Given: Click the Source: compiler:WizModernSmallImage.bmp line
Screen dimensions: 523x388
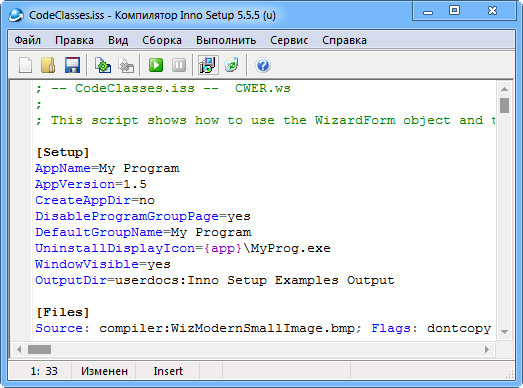Looking at the screenshot, I should pos(264,328).
